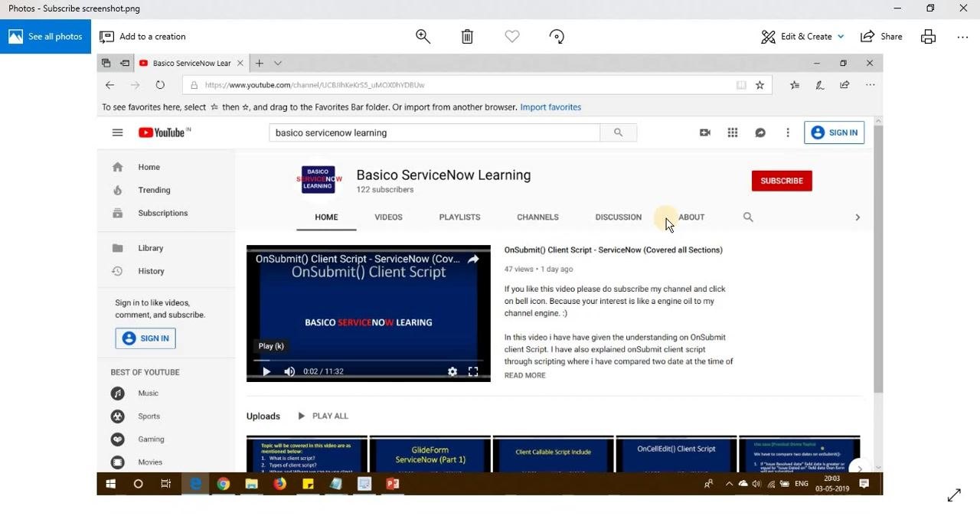Viewport: 980px width, 516px height.
Task: Click PLAY ALL next to Uploads
Action: click(x=322, y=416)
